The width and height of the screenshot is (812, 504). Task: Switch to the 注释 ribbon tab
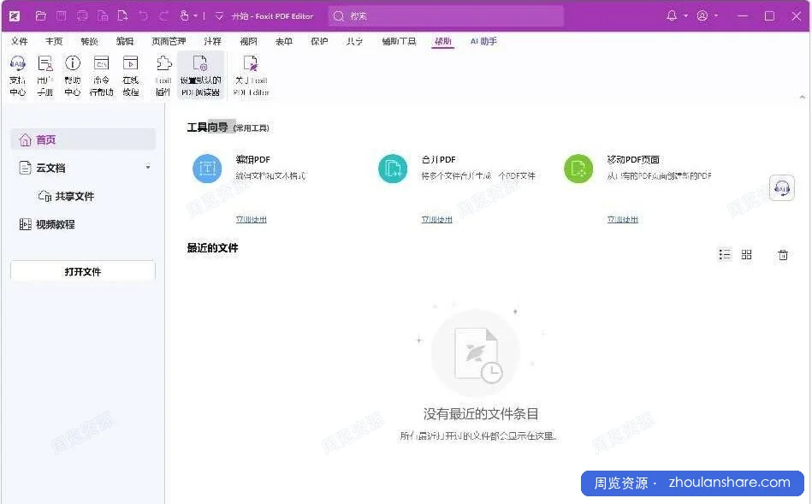click(212, 41)
